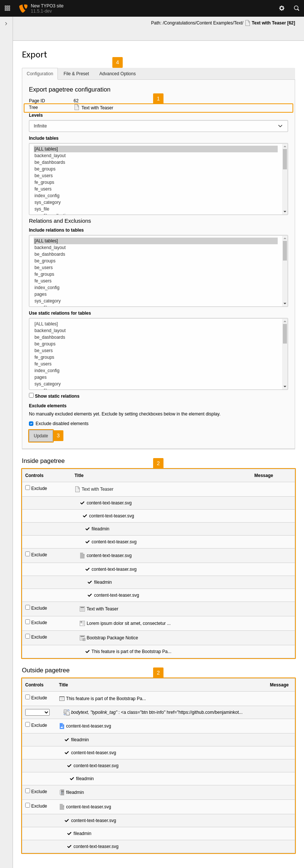Open the settings gear icon
Screen dimensions: 304x868
point(282,8)
